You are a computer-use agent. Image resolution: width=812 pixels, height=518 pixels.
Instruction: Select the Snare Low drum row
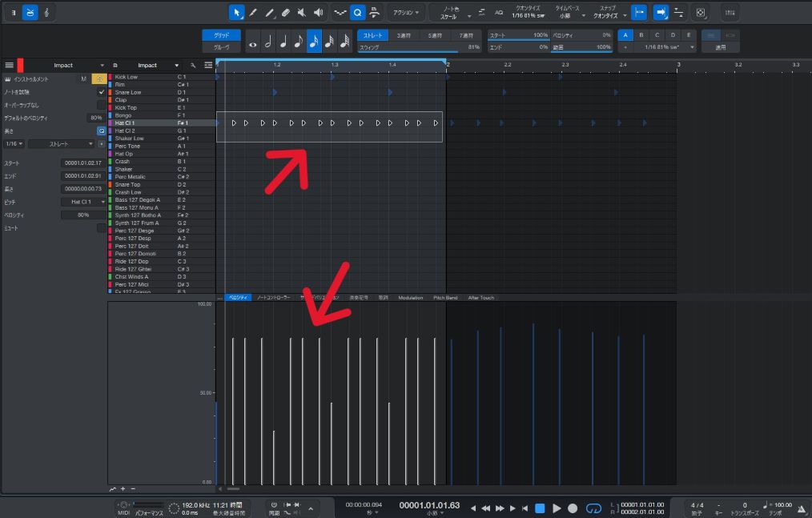[128, 92]
